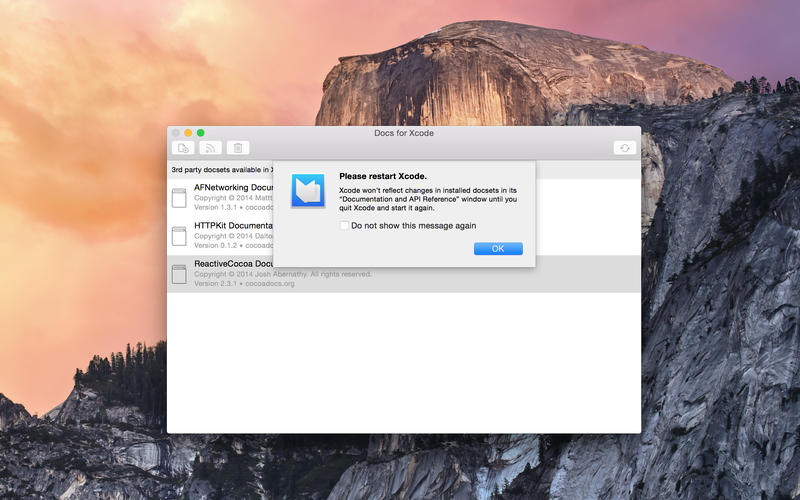Viewport: 800px width, 500px height.
Task: Click the AFNetworking docset package icon
Action: [x=179, y=198]
